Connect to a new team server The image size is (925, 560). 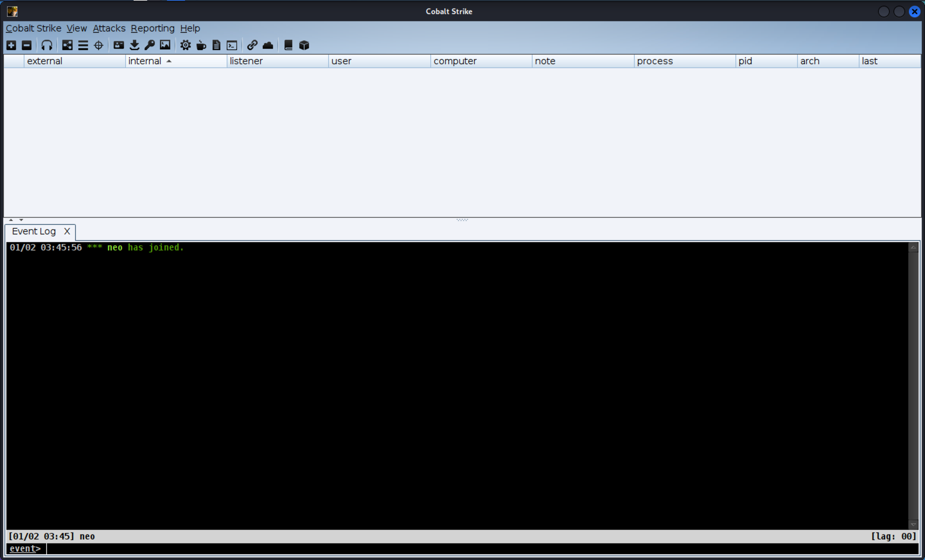coord(11,45)
